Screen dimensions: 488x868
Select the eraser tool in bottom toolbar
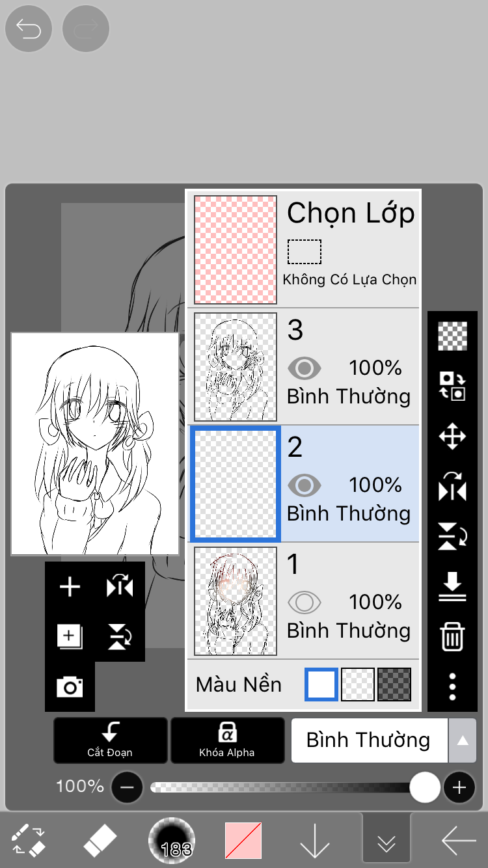(100, 841)
